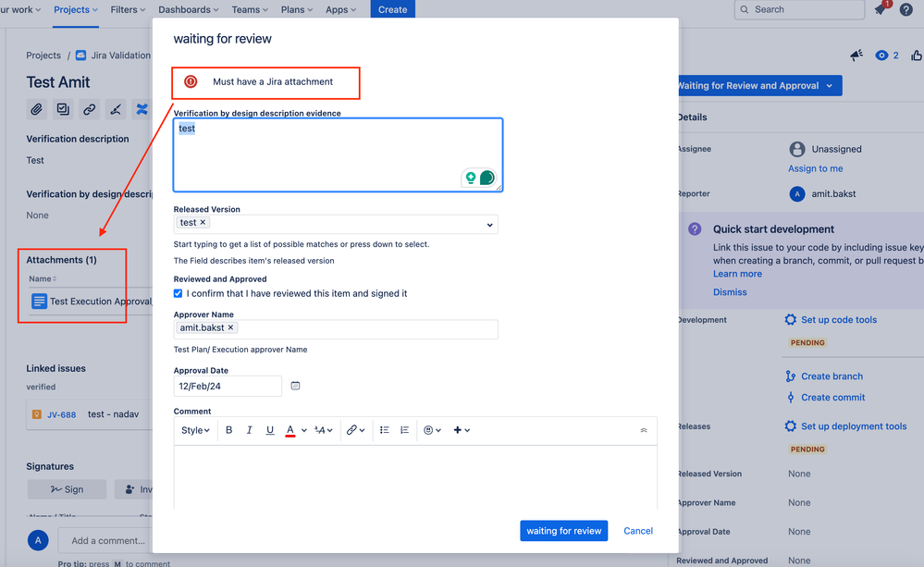Click the Confluence icon
This screenshot has height=567, width=924.
pyautogui.click(x=142, y=109)
